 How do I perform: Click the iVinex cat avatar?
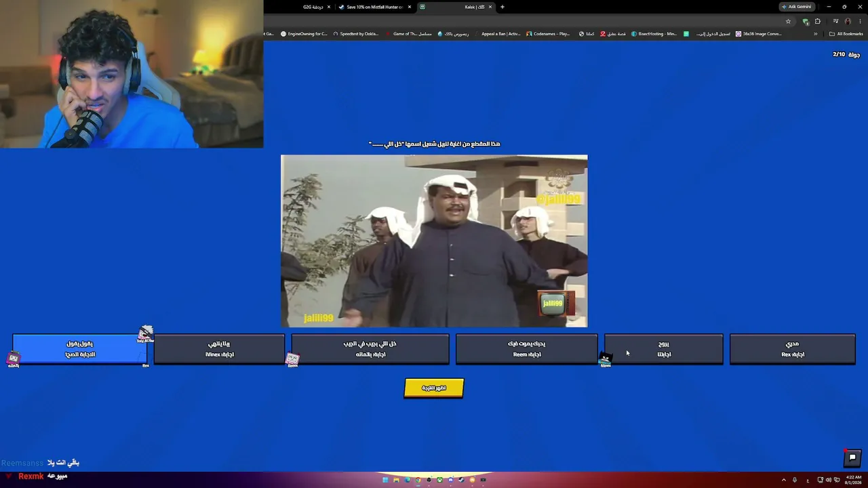pos(606,359)
